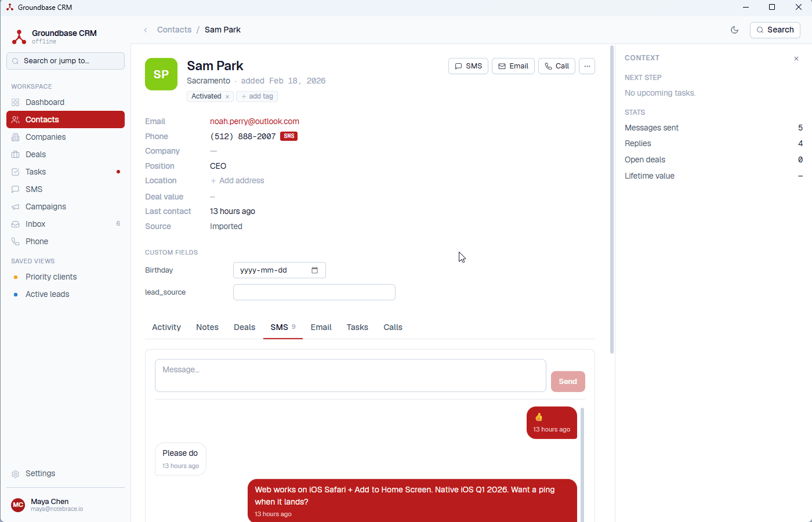This screenshot has width=812, height=522.
Task: Close the Context panel
Action: [796, 59]
